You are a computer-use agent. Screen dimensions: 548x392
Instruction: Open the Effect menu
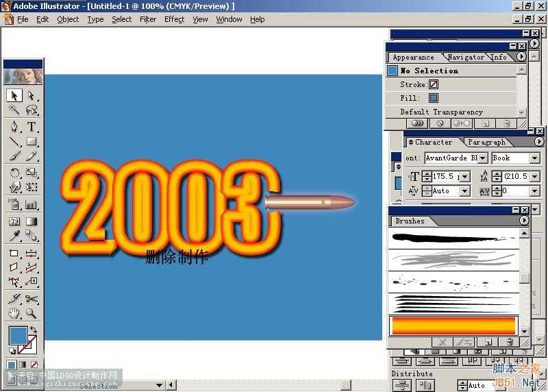pyautogui.click(x=174, y=20)
